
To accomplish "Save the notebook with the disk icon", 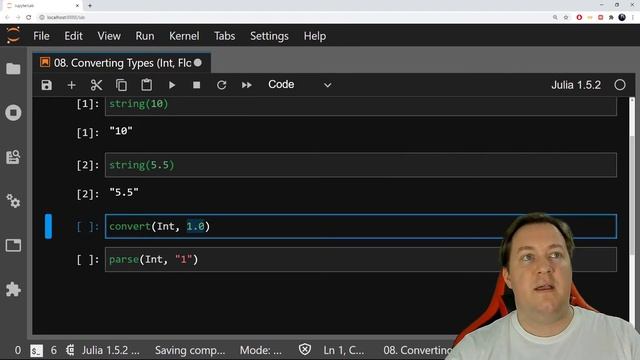I will [47, 85].
